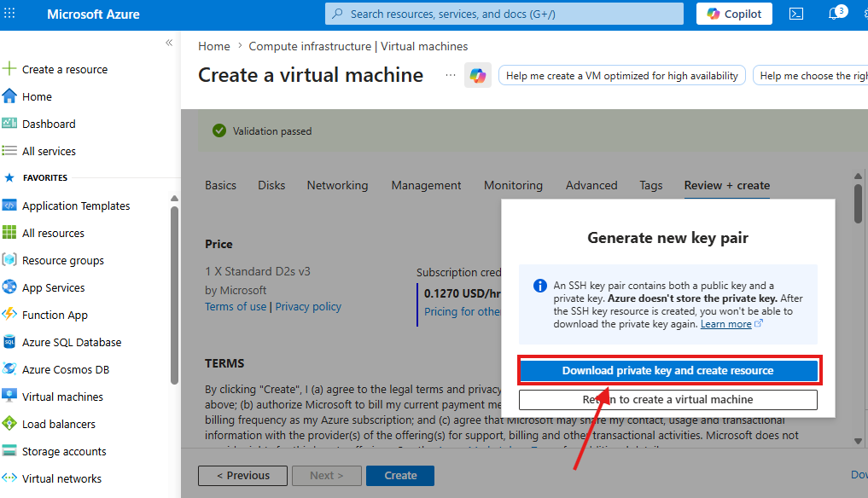The image size is (868, 498).
Task: Click the Create a resource plus icon
Action: coord(9,68)
